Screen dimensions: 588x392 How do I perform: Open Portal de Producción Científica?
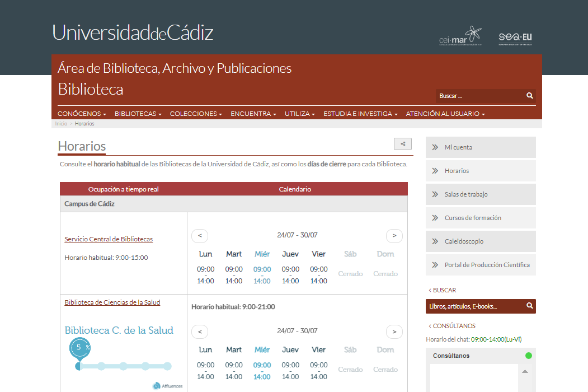coord(481,265)
